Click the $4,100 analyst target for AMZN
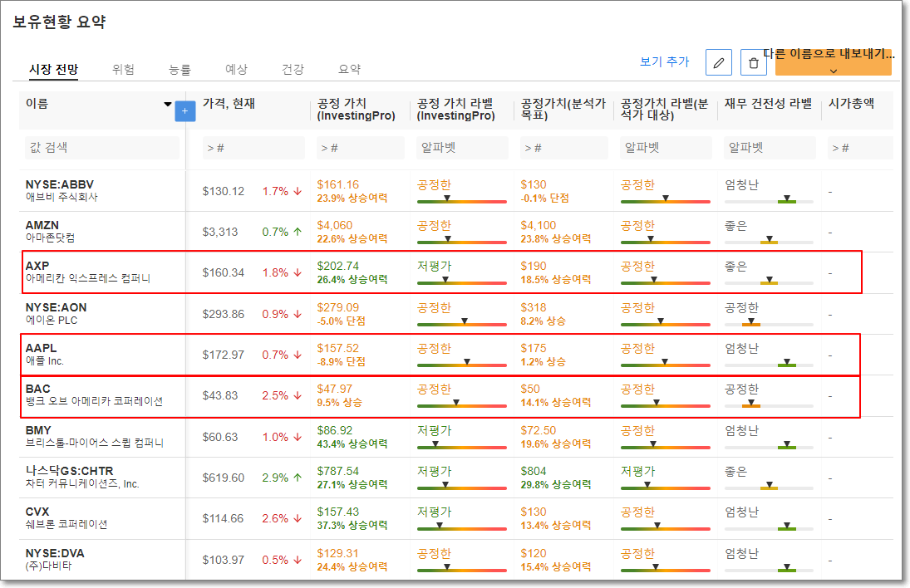The height and width of the screenshot is (588, 910). tap(538, 225)
